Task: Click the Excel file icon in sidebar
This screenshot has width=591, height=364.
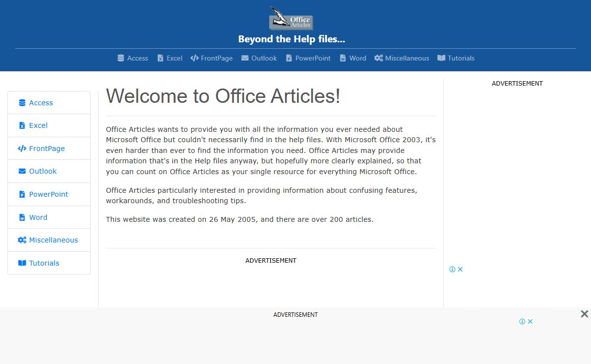Action: (22, 125)
